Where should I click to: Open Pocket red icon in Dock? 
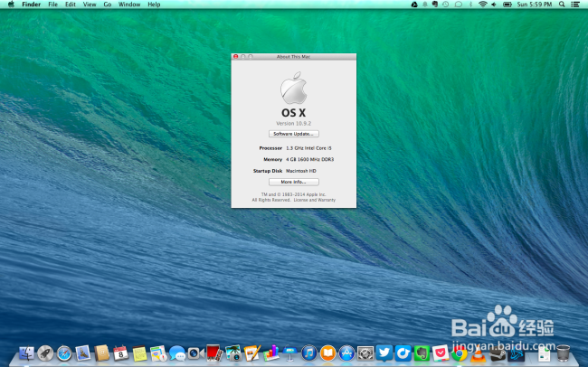(x=441, y=353)
